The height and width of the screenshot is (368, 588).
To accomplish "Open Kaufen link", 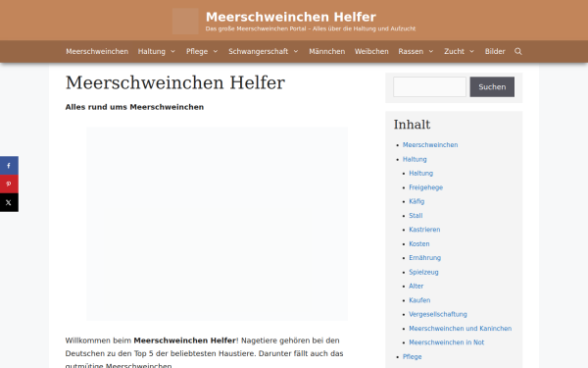I will tap(419, 300).
